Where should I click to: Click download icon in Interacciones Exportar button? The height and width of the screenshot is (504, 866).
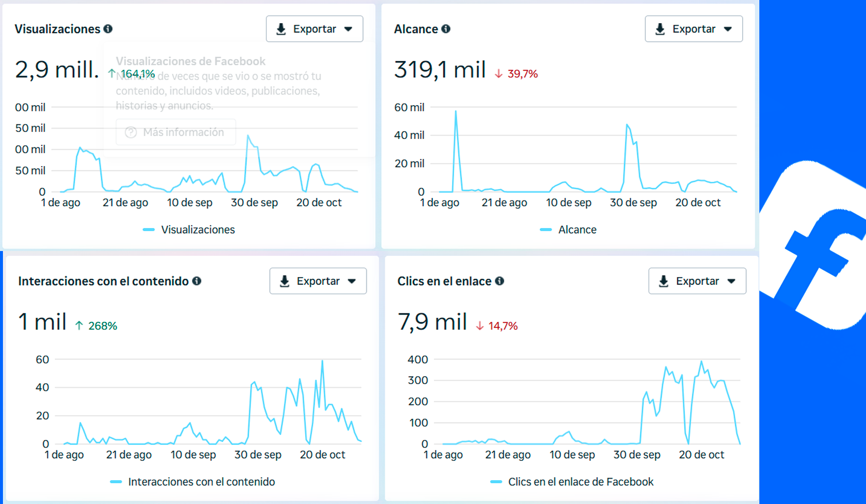tap(285, 281)
